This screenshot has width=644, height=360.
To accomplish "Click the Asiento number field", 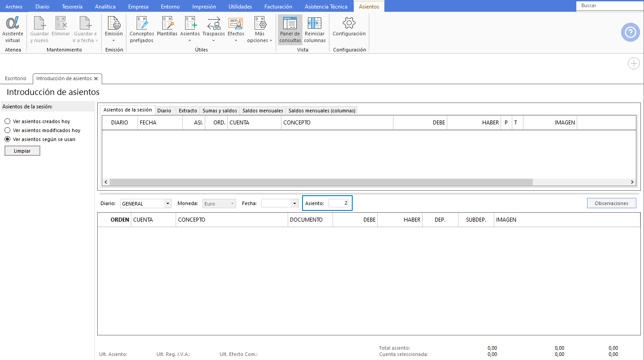I will click(x=338, y=203).
